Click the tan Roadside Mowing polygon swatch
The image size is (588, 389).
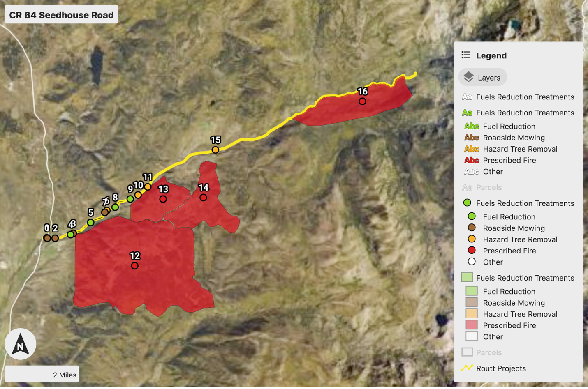tap(472, 302)
